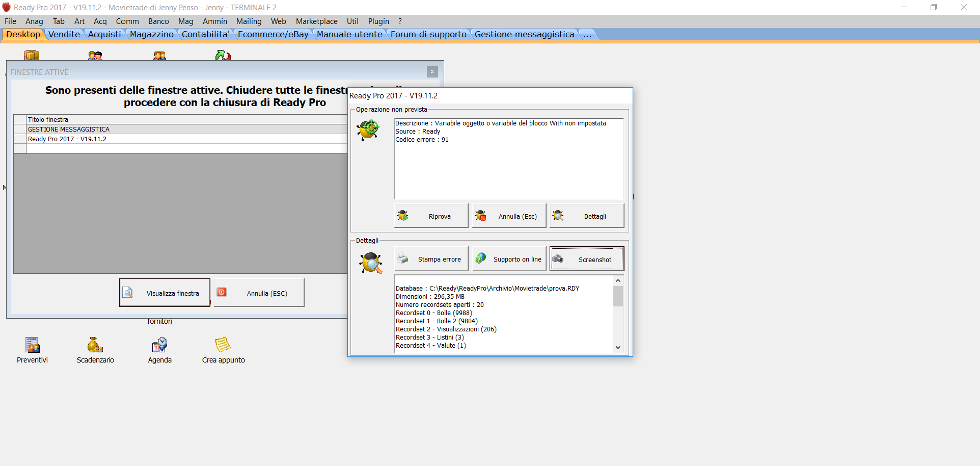Click the magnifier icon on Visualizza finestra
Viewport: 980px width, 466px height.
tap(128, 293)
